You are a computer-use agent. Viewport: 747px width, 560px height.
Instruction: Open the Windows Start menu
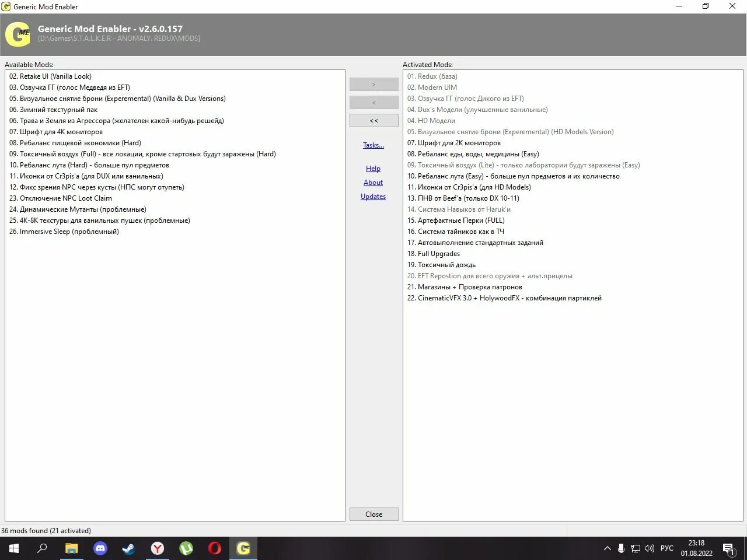click(x=14, y=548)
